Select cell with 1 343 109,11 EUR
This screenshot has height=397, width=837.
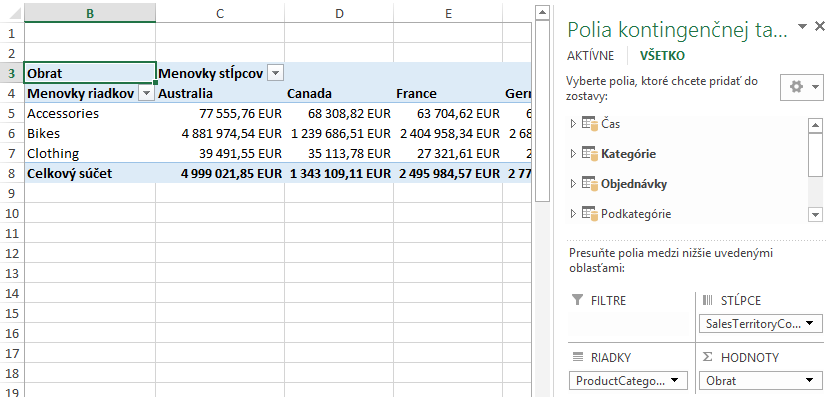(x=339, y=173)
